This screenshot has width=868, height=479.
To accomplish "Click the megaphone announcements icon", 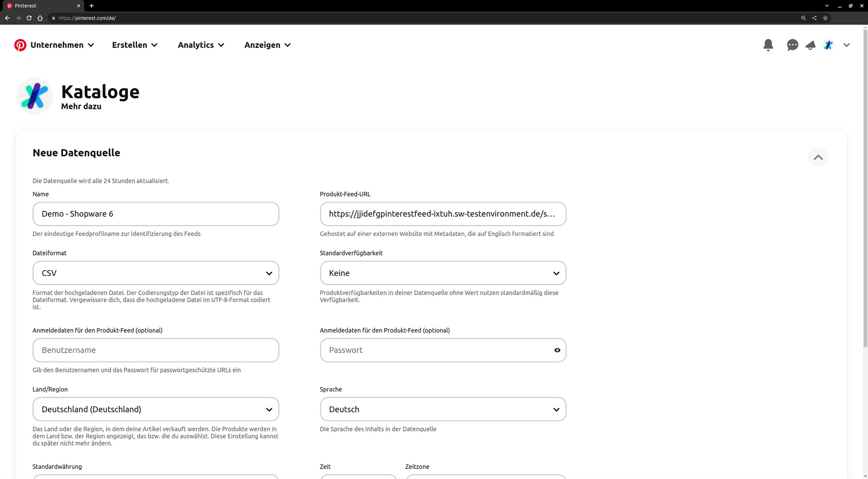I will (810, 45).
